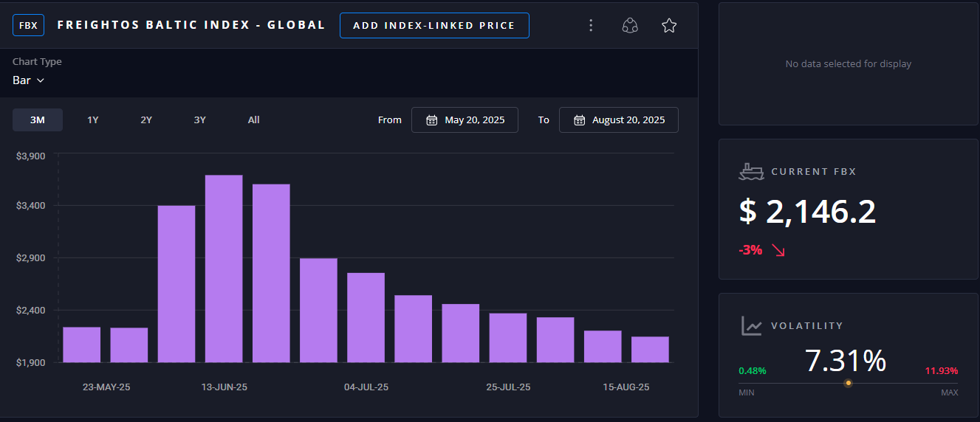Click calendar icon in From date field
The height and width of the screenshot is (422, 980).
point(432,120)
